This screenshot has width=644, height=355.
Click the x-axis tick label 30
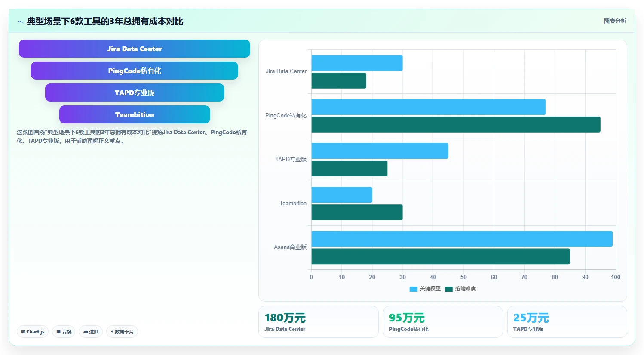(x=402, y=277)
